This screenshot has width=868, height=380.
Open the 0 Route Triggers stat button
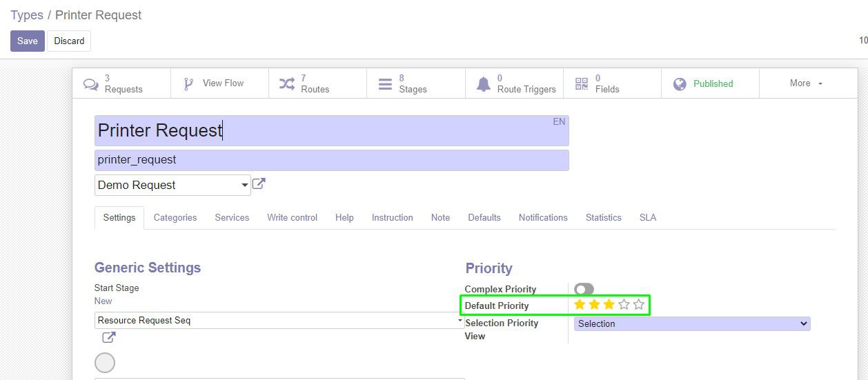pyautogui.click(x=514, y=83)
